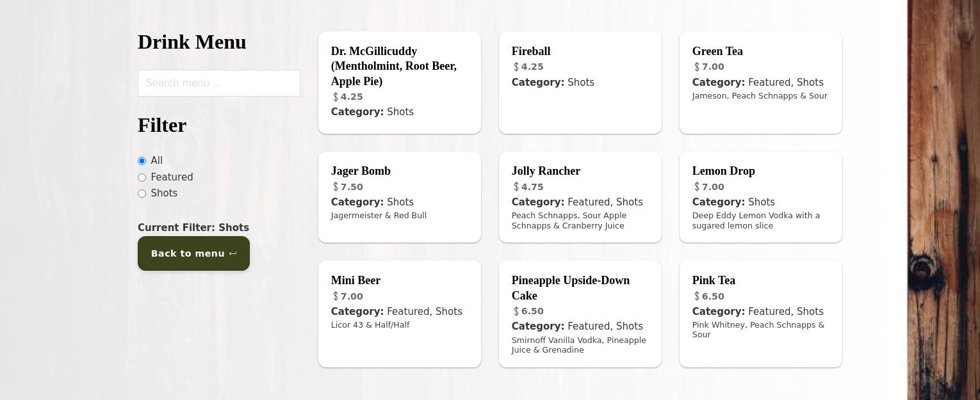980x400 pixels.
Task: Click the dollar icon on Jolly Rancher card
Action: pyautogui.click(x=516, y=187)
